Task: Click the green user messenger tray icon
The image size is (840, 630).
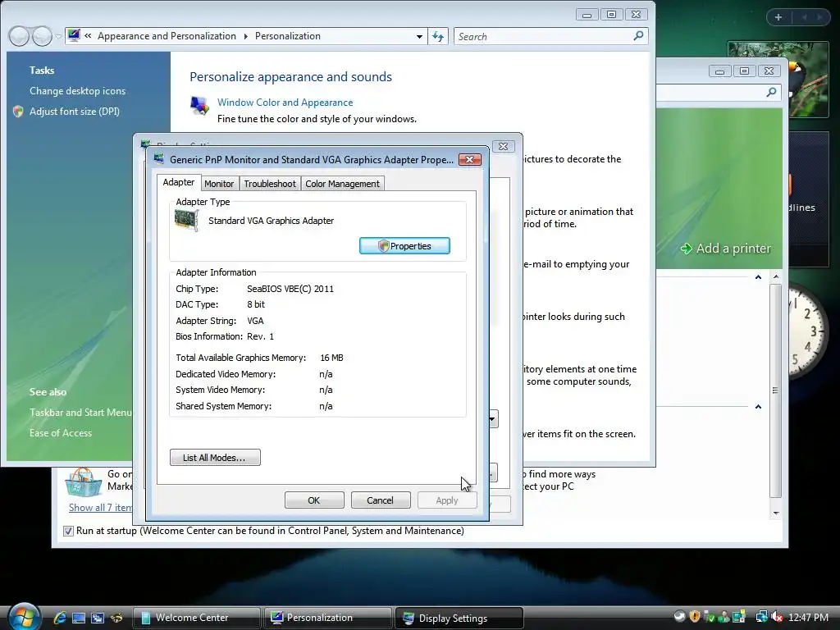Action: click(724, 617)
